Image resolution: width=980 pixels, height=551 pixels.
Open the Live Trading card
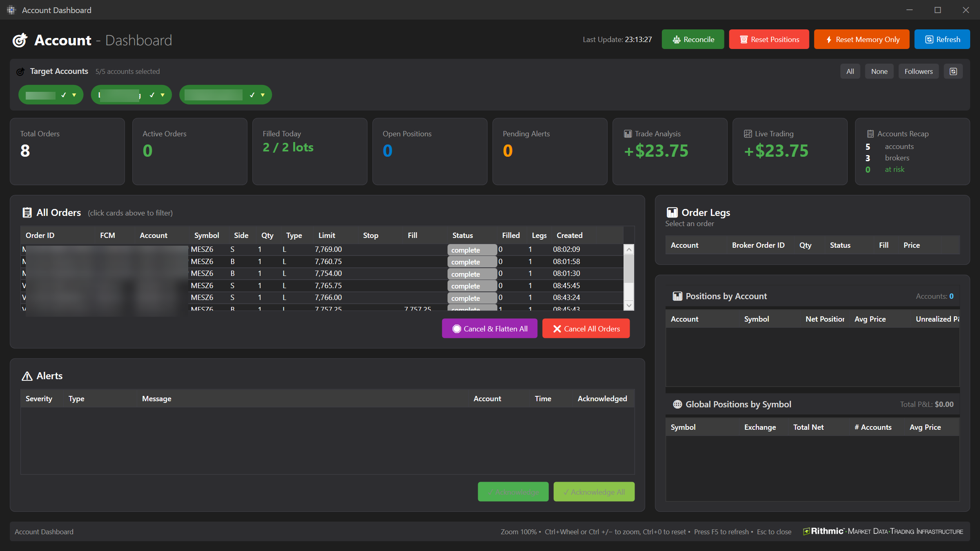(790, 151)
